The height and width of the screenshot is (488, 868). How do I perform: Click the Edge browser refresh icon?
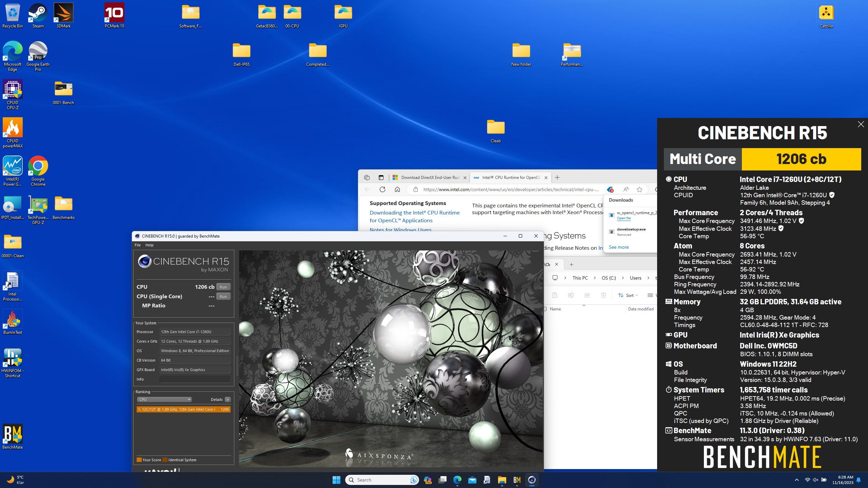[x=382, y=189]
